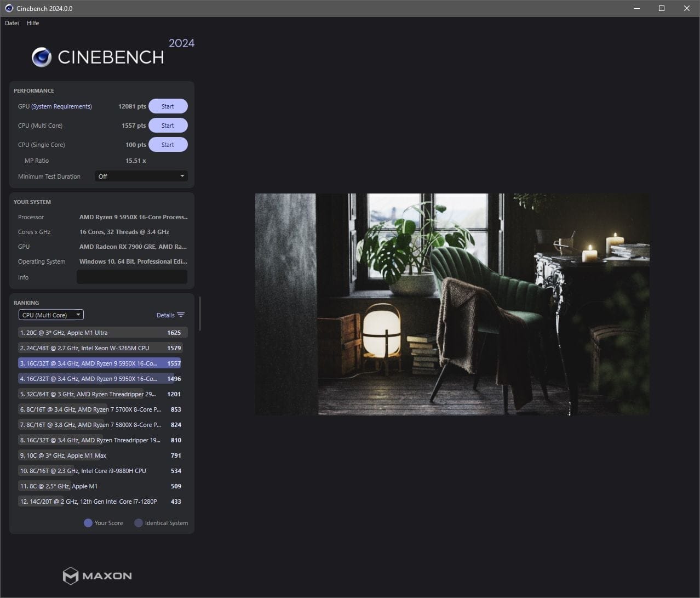
Task: Click the Processor value AMD Ryzen 9 5950X
Action: coord(133,217)
